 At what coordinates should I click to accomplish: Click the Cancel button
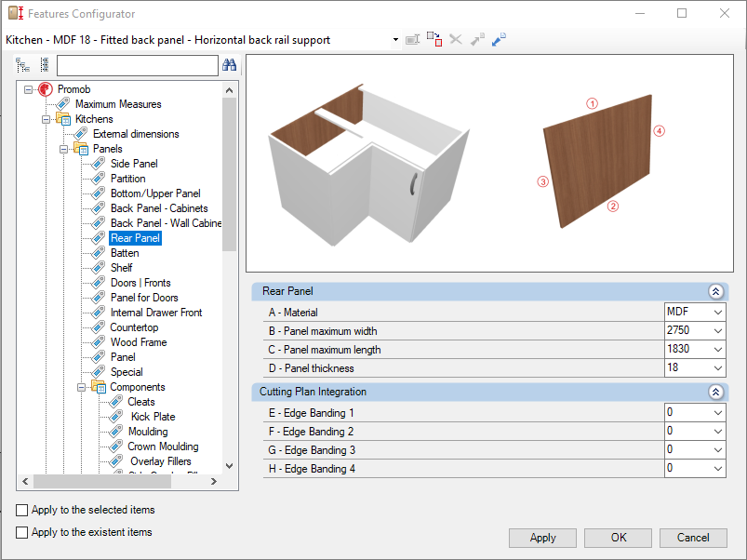(693, 538)
